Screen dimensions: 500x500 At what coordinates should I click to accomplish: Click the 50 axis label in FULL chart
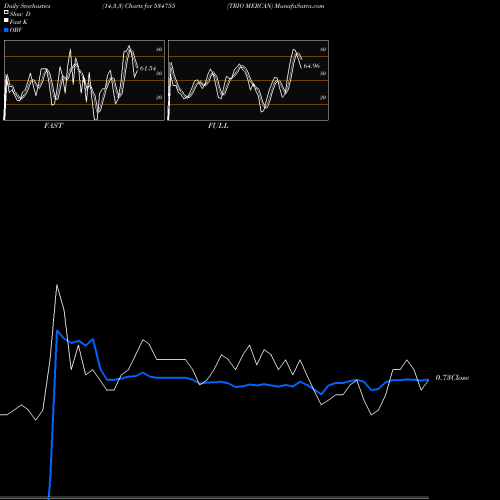pos(323,73)
